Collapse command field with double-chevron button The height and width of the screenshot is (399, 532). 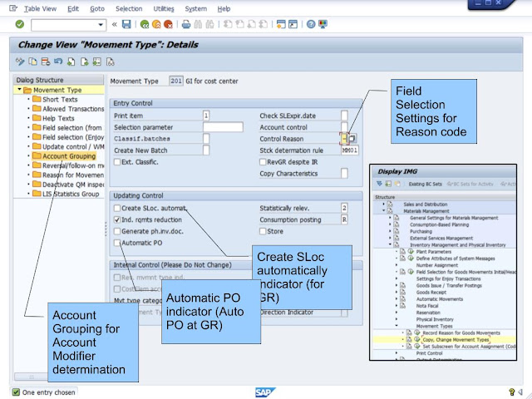pyautogui.click(x=115, y=24)
